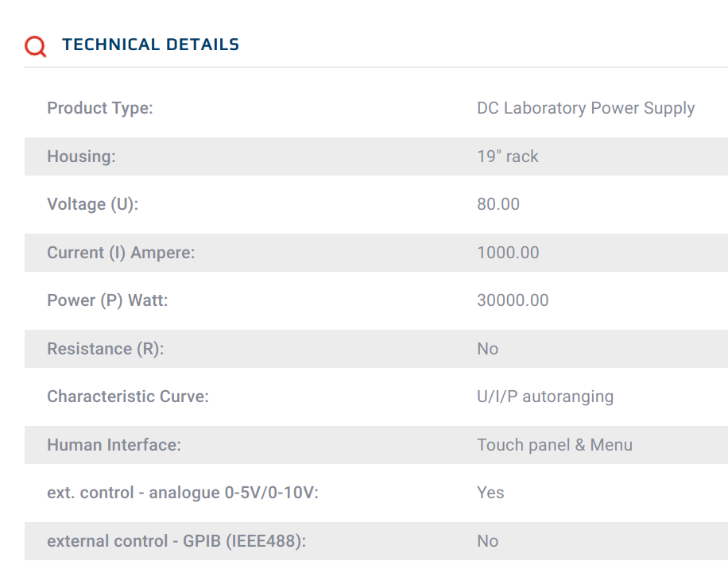Image resolution: width=728 pixels, height=561 pixels.
Task: Select the Power (P) Watt label
Action: tap(107, 300)
